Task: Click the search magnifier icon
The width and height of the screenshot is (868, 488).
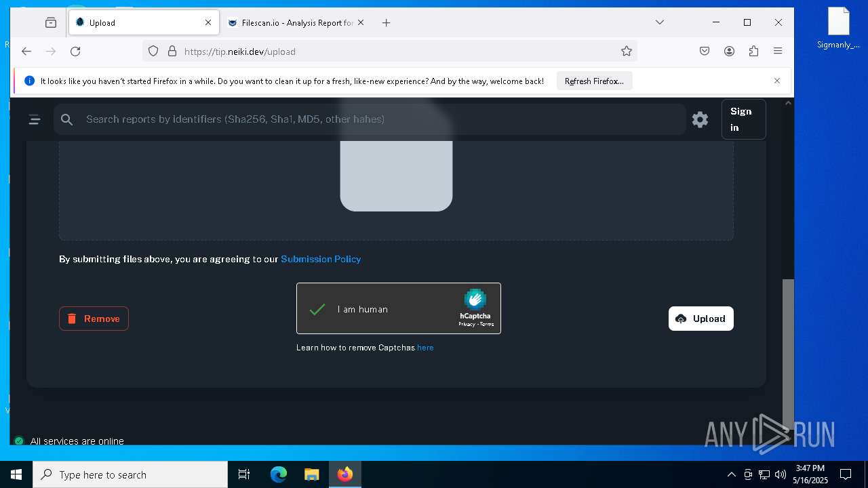Action: click(x=66, y=119)
